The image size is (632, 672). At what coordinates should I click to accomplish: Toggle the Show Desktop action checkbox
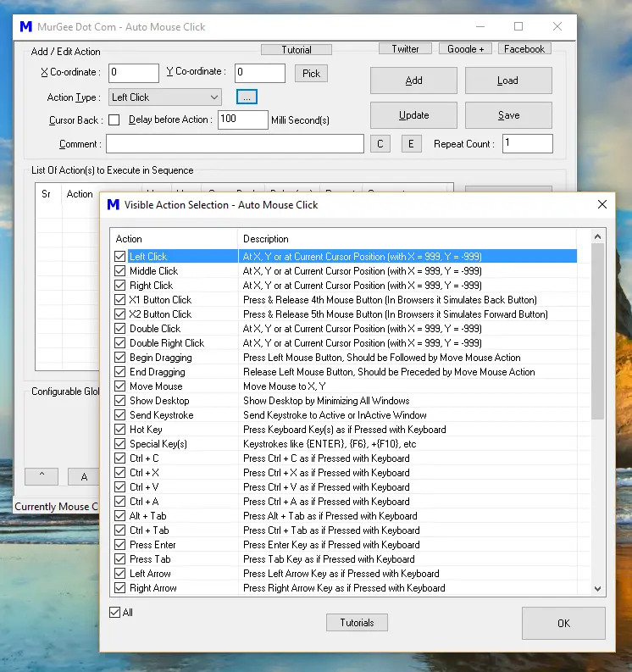click(x=119, y=401)
